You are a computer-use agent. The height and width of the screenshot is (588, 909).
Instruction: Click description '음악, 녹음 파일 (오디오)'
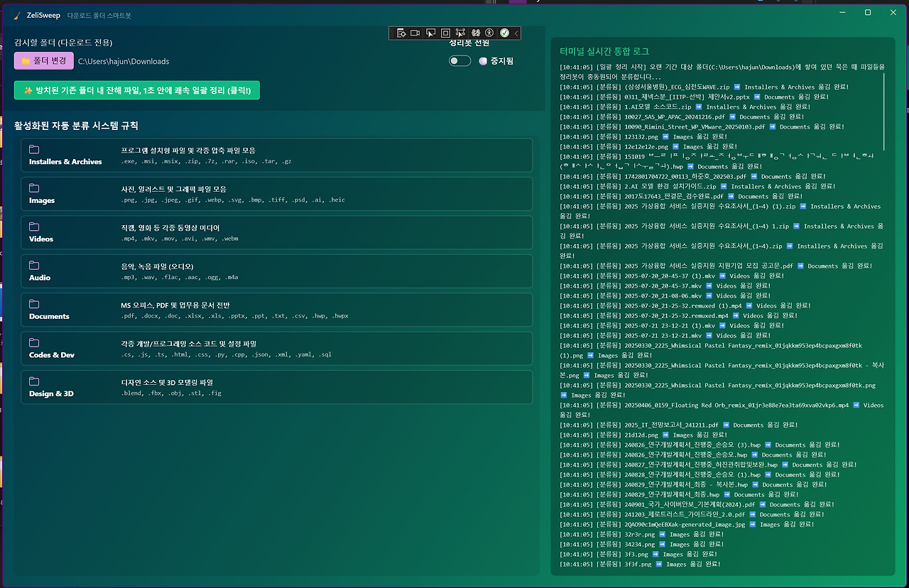pyautogui.click(x=157, y=266)
